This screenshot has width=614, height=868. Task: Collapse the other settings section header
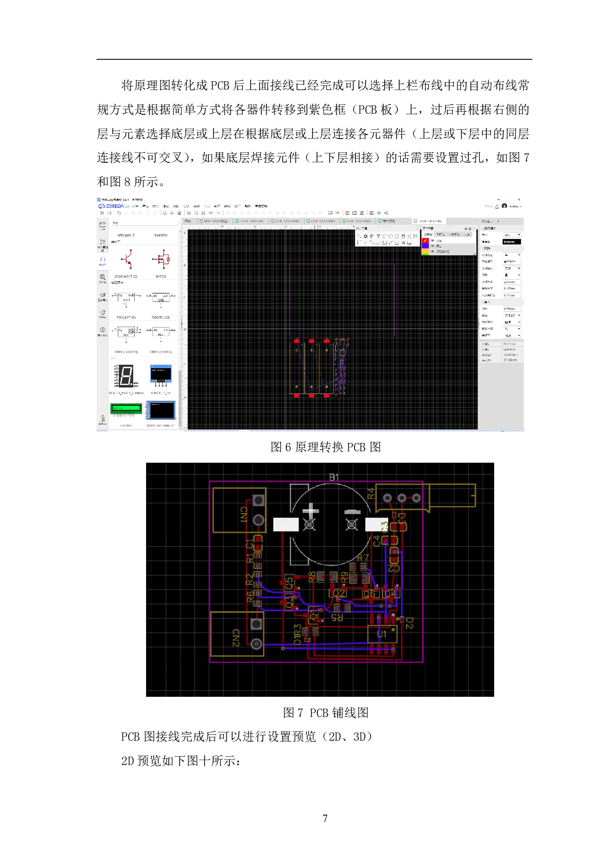click(x=501, y=302)
